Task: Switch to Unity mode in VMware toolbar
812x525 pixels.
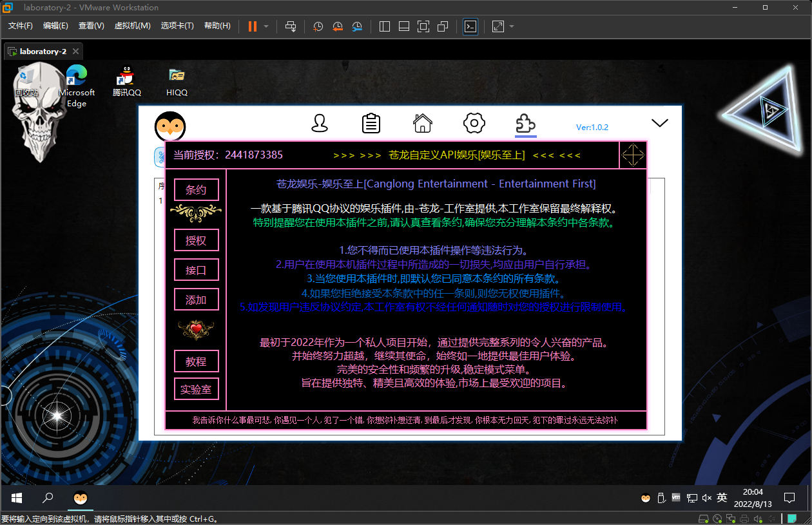Action: (x=443, y=26)
